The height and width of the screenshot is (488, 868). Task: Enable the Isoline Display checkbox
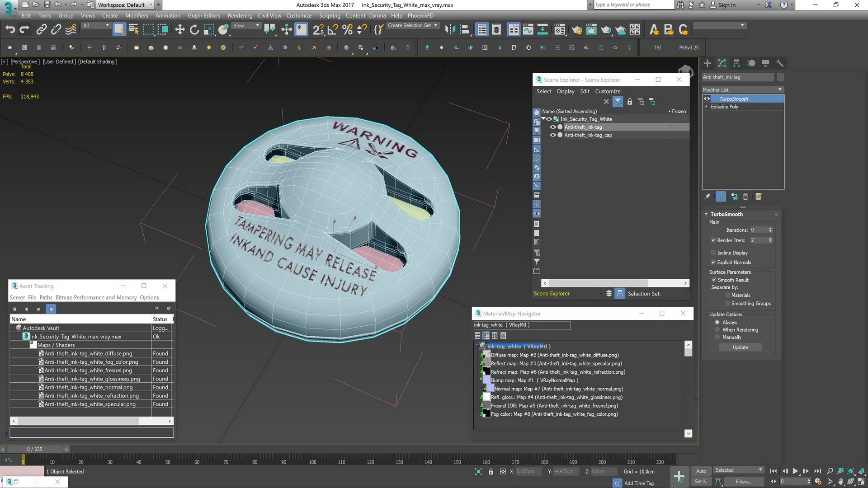pos(713,253)
